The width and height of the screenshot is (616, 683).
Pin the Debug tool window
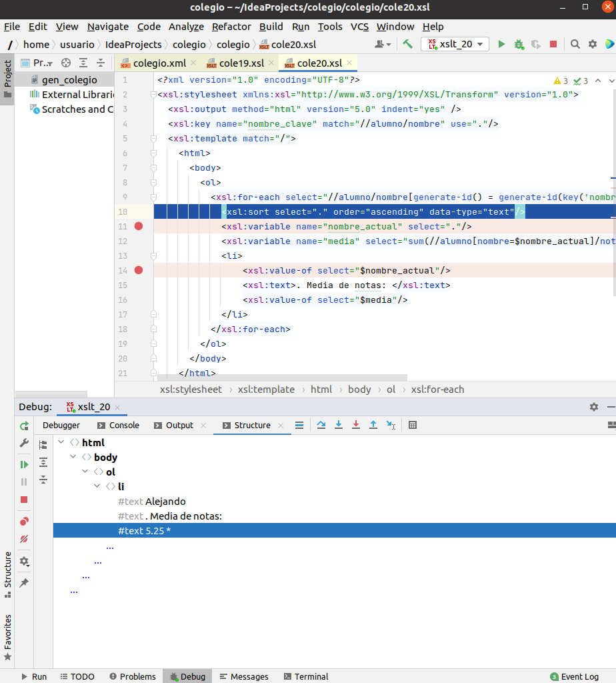coord(23,583)
